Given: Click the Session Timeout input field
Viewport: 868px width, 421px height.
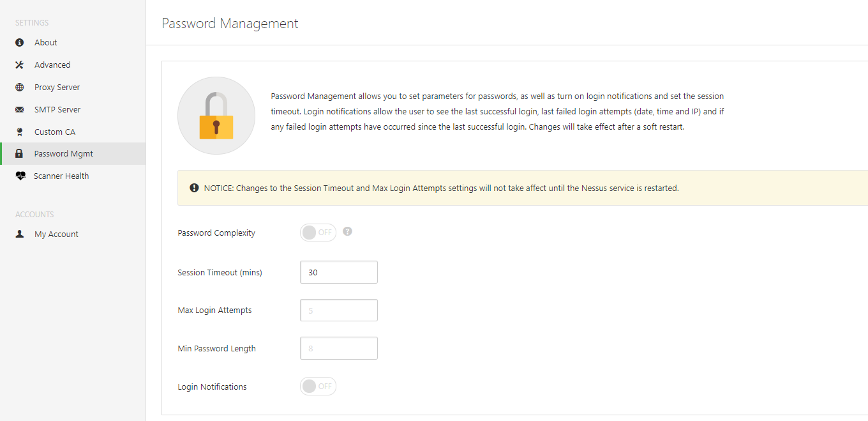Looking at the screenshot, I should point(338,272).
